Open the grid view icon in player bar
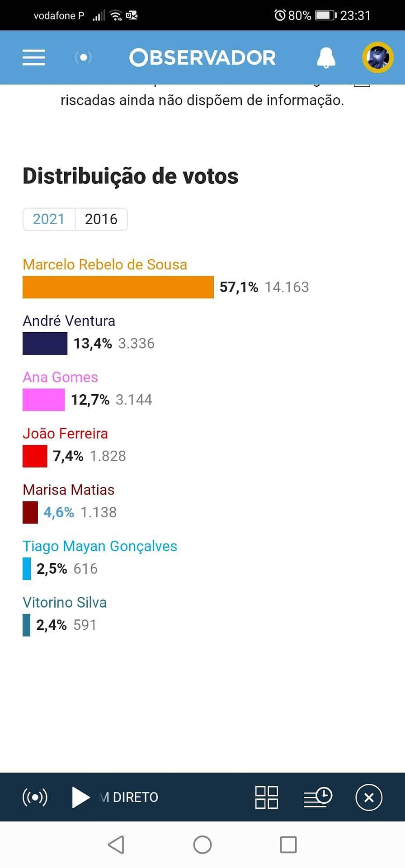405x868 pixels. (267, 797)
